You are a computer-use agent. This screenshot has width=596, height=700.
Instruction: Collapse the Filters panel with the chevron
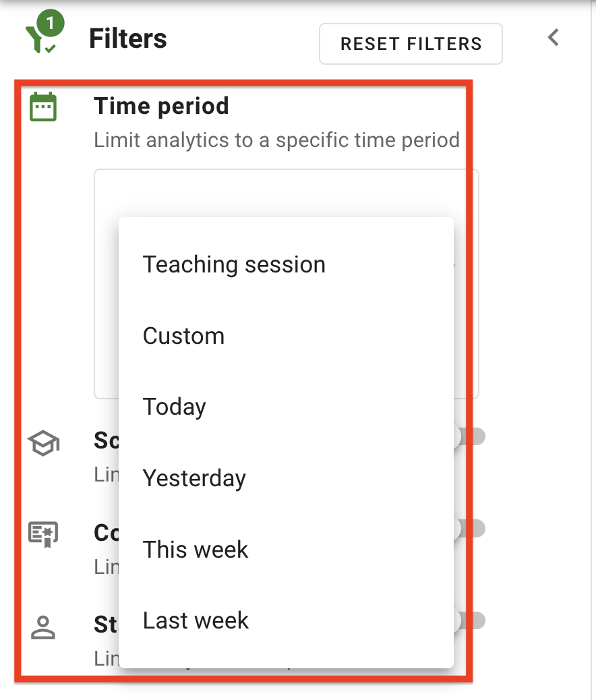(x=553, y=38)
